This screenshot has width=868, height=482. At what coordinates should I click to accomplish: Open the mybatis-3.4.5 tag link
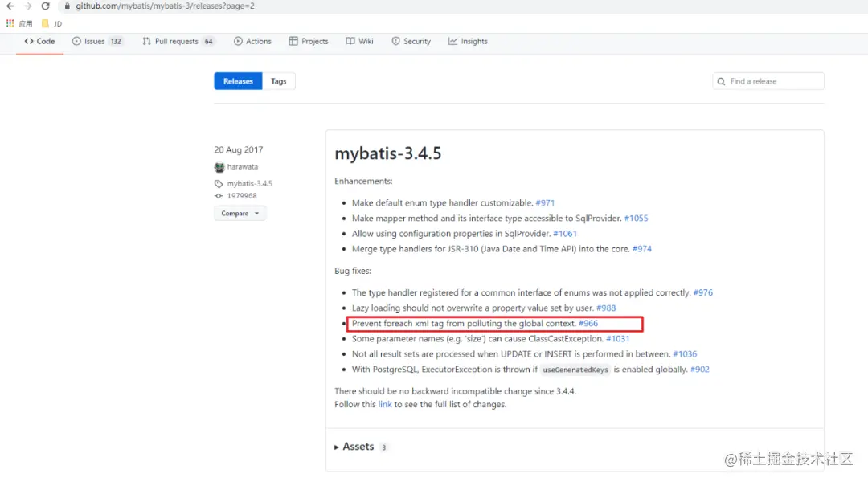[x=250, y=183]
